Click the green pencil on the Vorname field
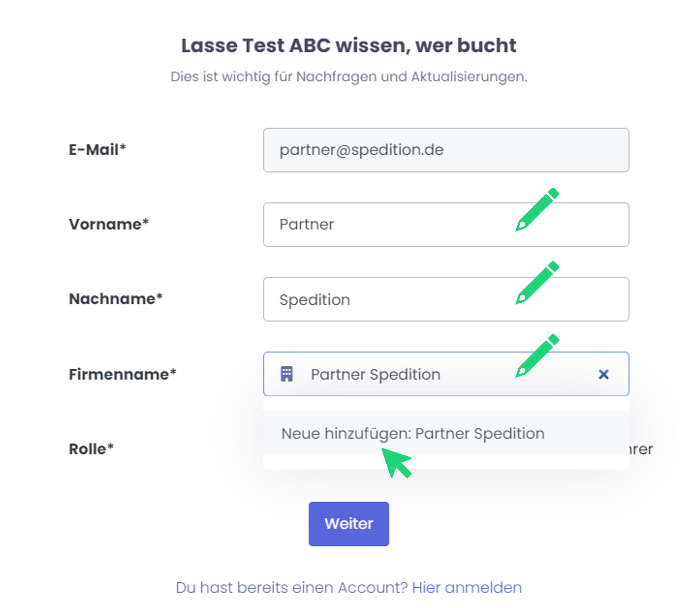The height and width of the screenshot is (608, 700). click(536, 210)
